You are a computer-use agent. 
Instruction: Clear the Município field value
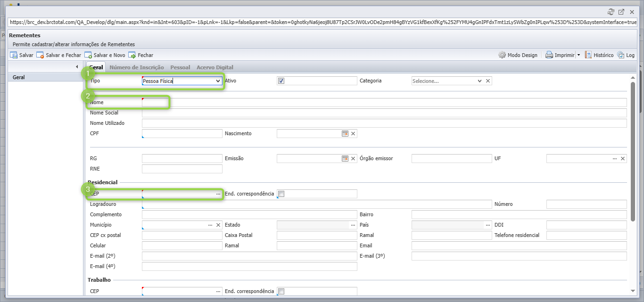(218, 225)
